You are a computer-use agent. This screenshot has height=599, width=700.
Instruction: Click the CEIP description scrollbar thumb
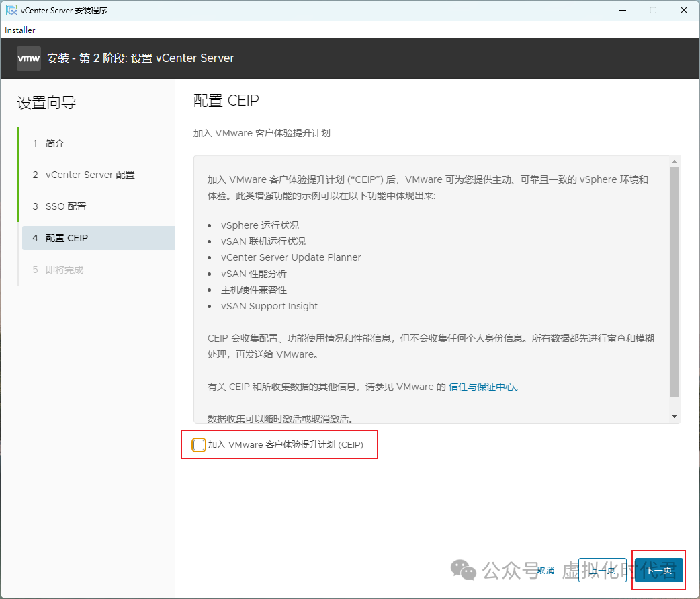pyautogui.click(x=674, y=282)
